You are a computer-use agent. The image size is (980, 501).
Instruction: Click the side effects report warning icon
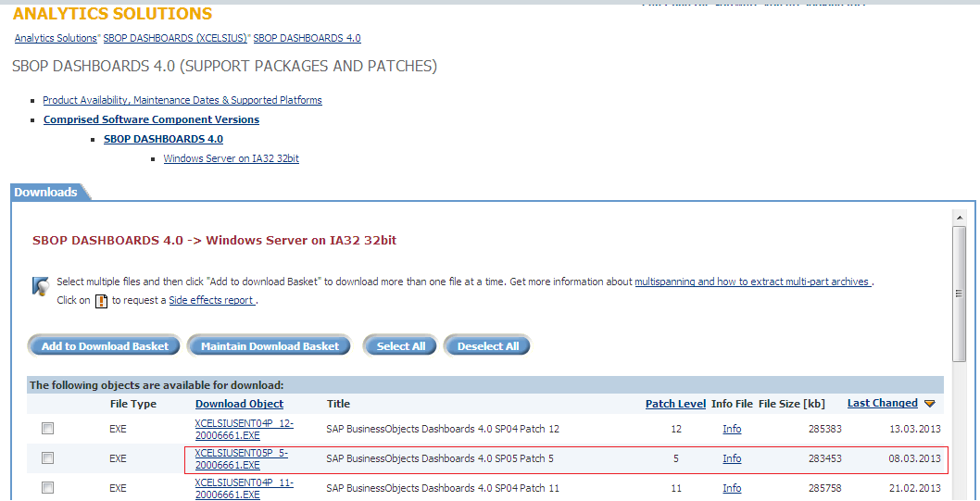(102, 301)
